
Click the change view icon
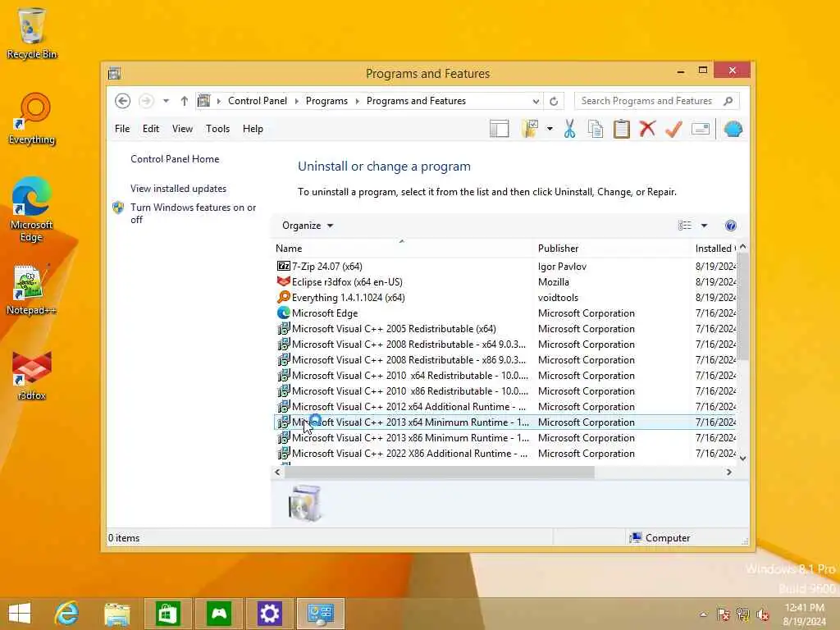685,226
